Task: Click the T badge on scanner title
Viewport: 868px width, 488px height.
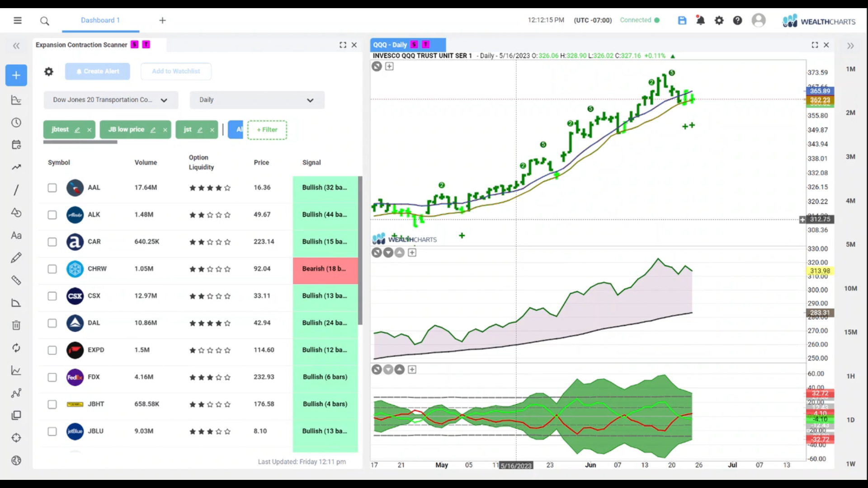Action: [x=146, y=44]
